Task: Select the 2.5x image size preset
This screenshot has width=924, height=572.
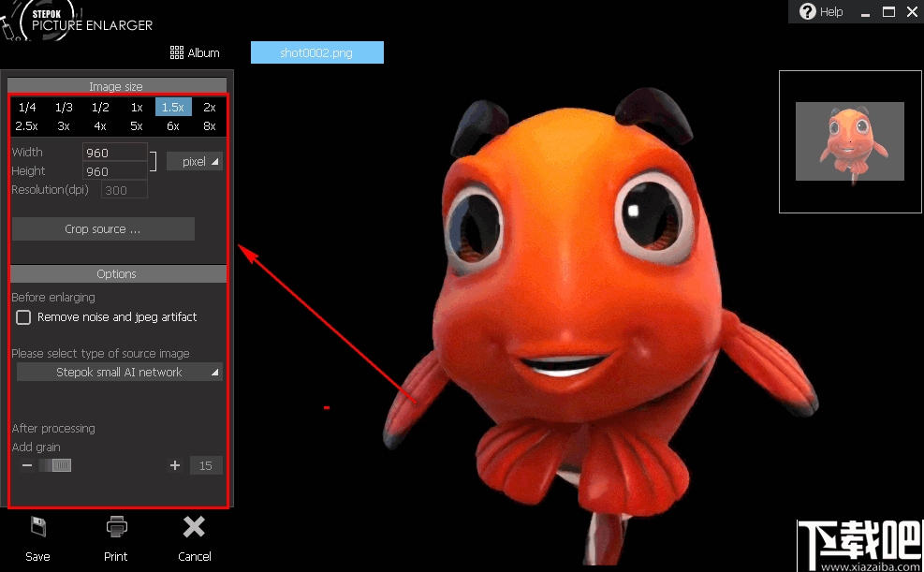Action: pos(27,126)
